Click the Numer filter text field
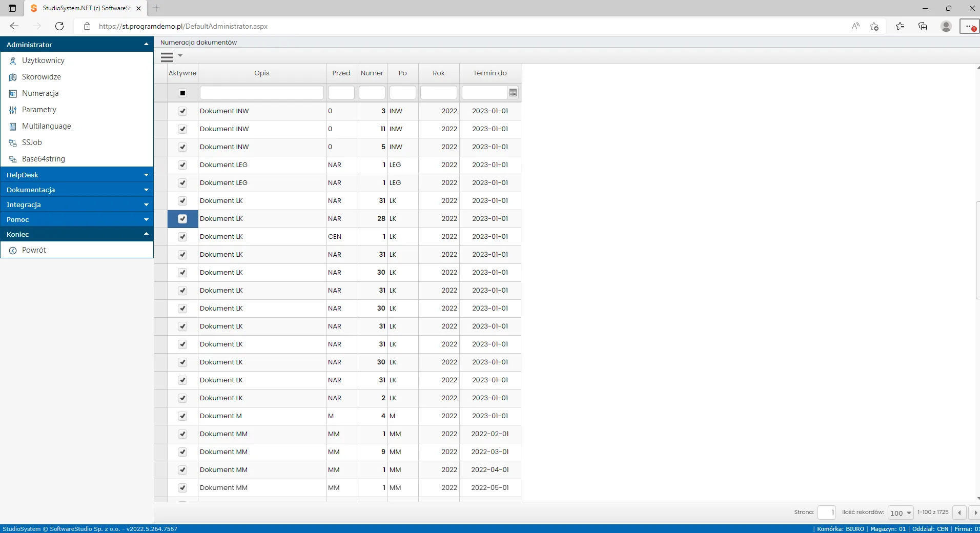This screenshot has width=980, height=533. coord(372,93)
